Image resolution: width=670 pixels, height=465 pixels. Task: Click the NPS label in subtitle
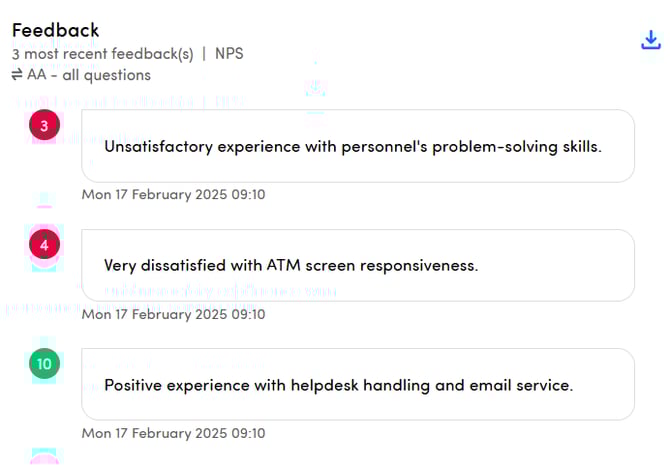(x=229, y=54)
